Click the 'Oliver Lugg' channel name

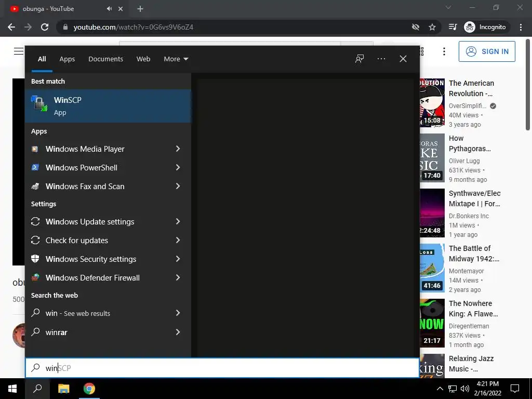tap(464, 161)
